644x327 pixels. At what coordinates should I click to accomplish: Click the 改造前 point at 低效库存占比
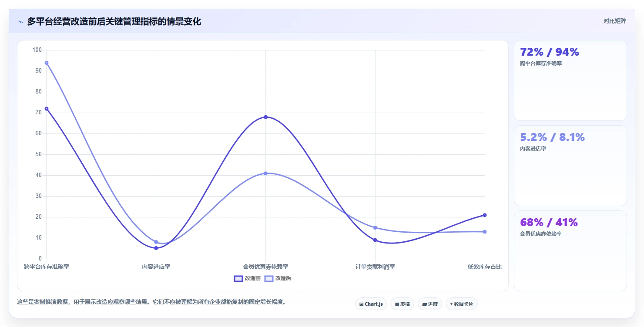coord(485,215)
